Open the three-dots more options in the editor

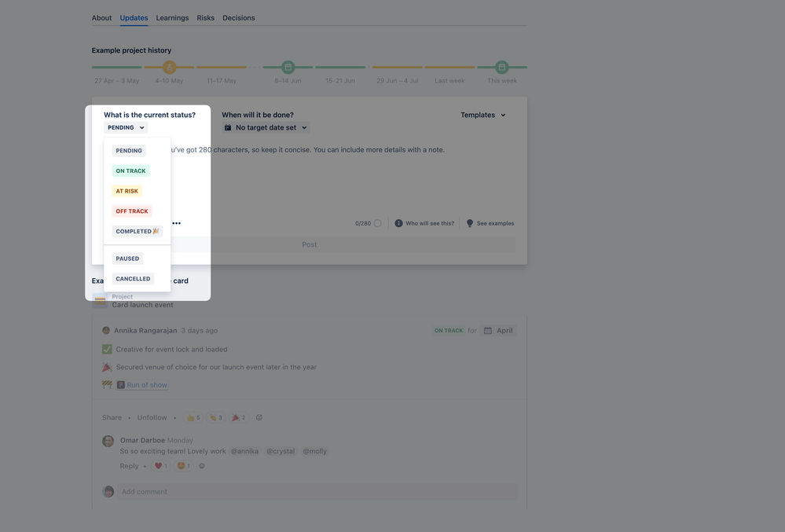(x=176, y=223)
